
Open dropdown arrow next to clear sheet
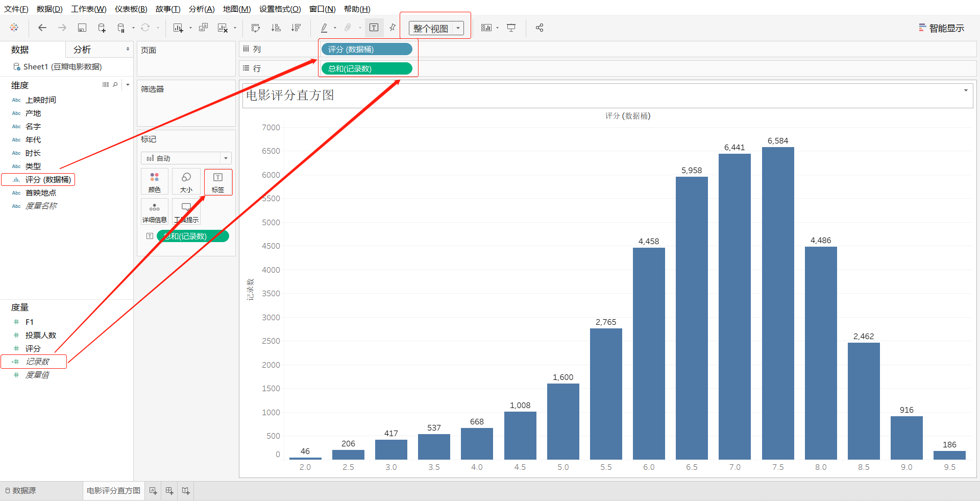point(235,28)
